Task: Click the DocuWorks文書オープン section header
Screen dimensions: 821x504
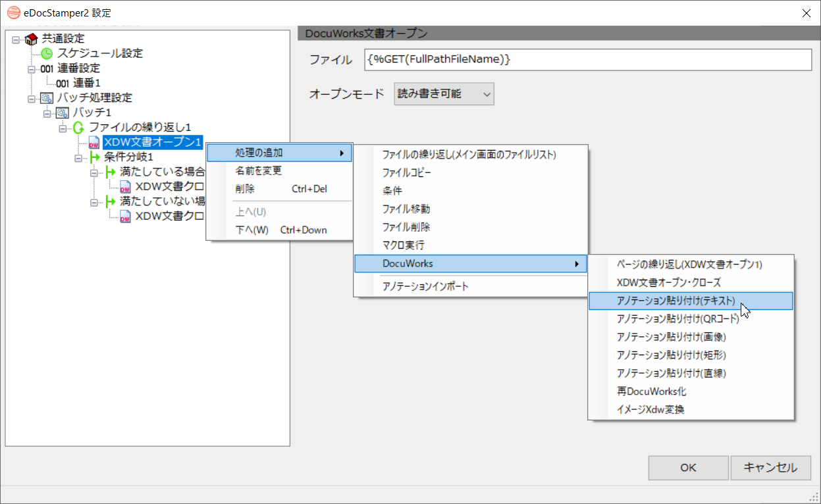Action: pyautogui.click(x=559, y=33)
